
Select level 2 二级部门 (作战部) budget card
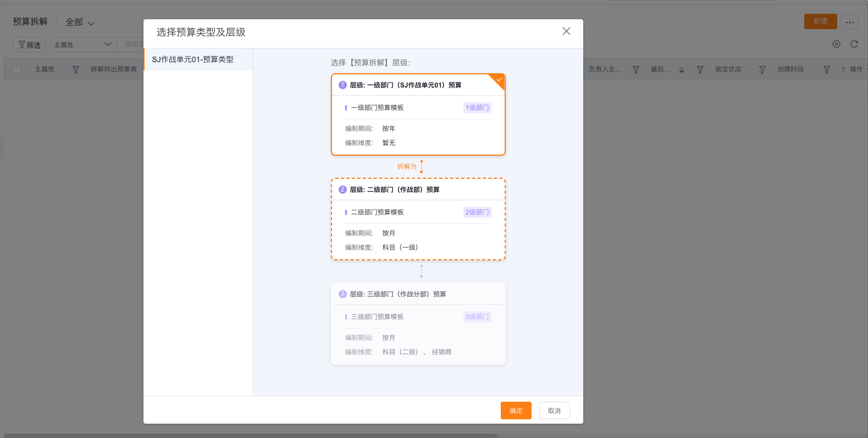418,219
